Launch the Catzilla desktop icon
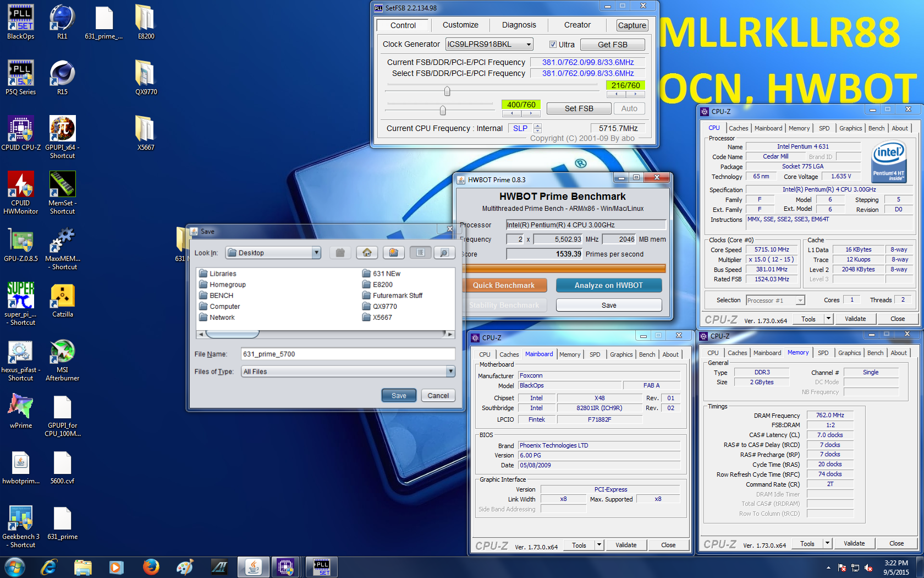The width and height of the screenshot is (924, 578). 62,301
